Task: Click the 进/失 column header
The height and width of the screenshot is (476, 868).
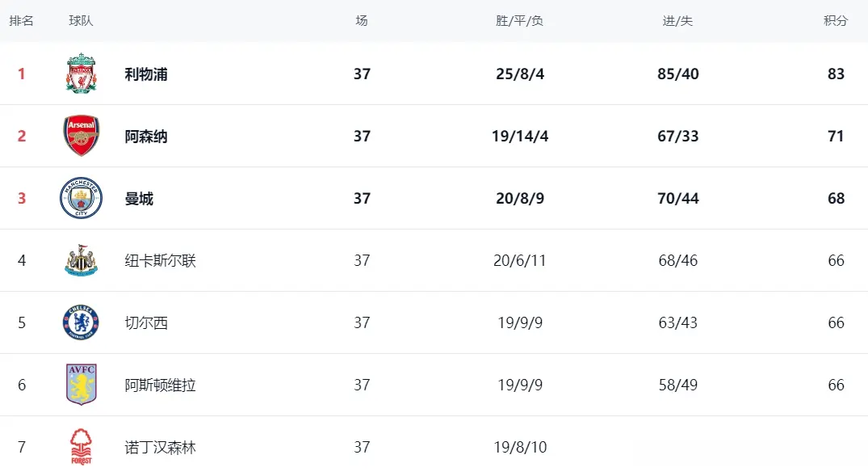Action: coord(677,21)
